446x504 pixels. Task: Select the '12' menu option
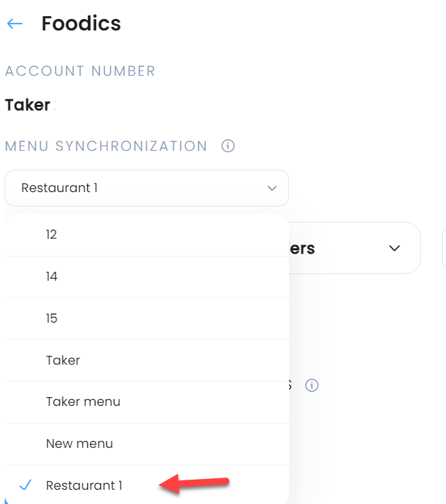(x=147, y=235)
